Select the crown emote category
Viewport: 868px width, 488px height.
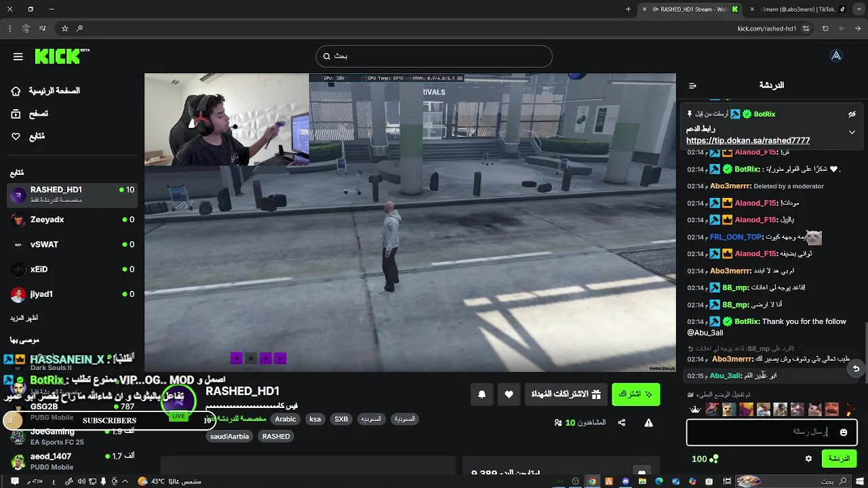(695, 409)
